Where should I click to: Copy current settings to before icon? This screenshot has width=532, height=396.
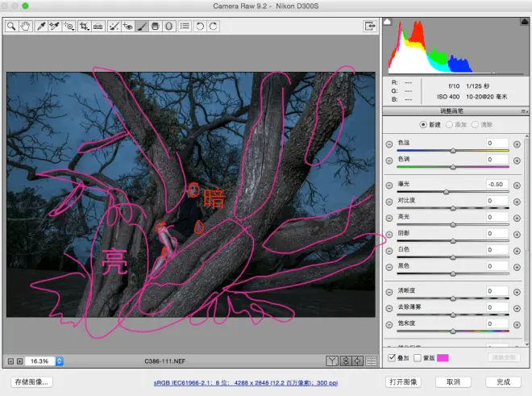coord(358,361)
